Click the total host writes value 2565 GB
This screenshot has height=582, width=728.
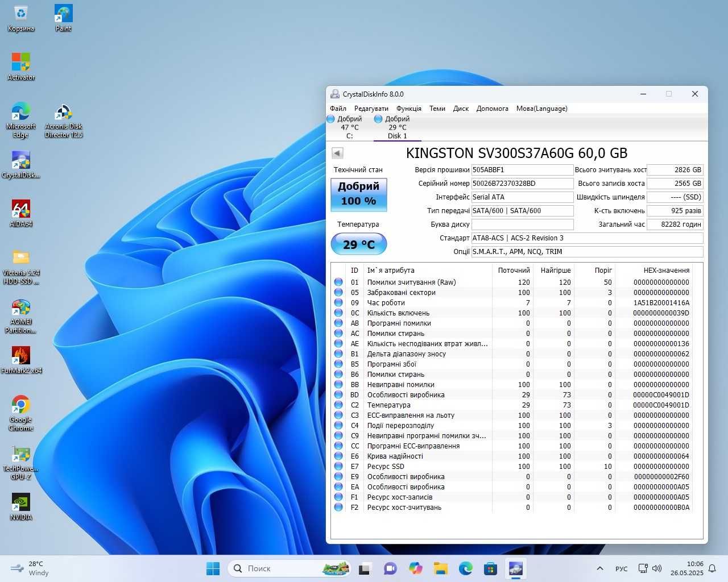tap(675, 184)
